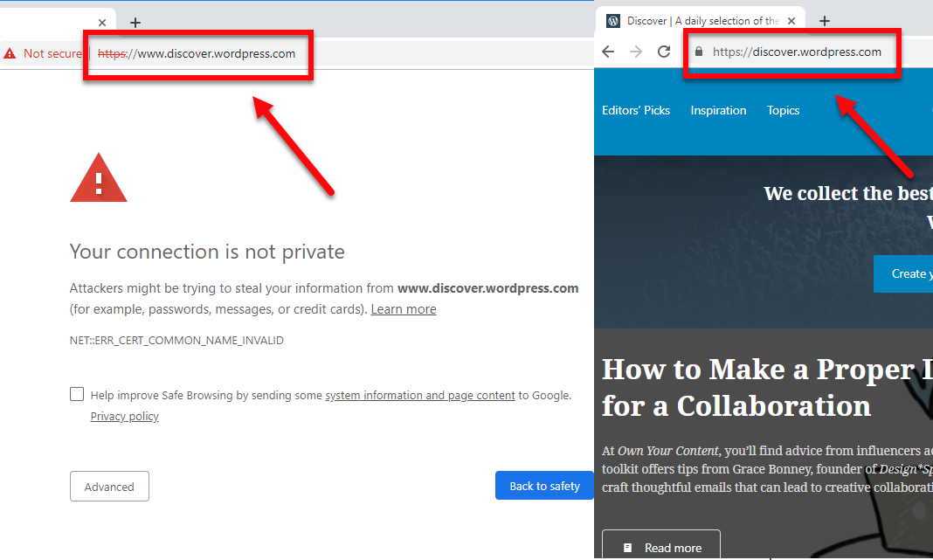The height and width of the screenshot is (560, 933).
Task: Click the Advanced button
Action: pyautogui.click(x=109, y=487)
